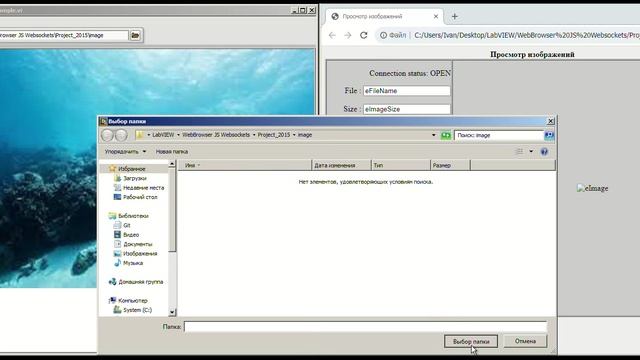The image size is (640, 360).
Task: Click the navigation pane scrollbar down arrow
Action: tap(172, 312)
